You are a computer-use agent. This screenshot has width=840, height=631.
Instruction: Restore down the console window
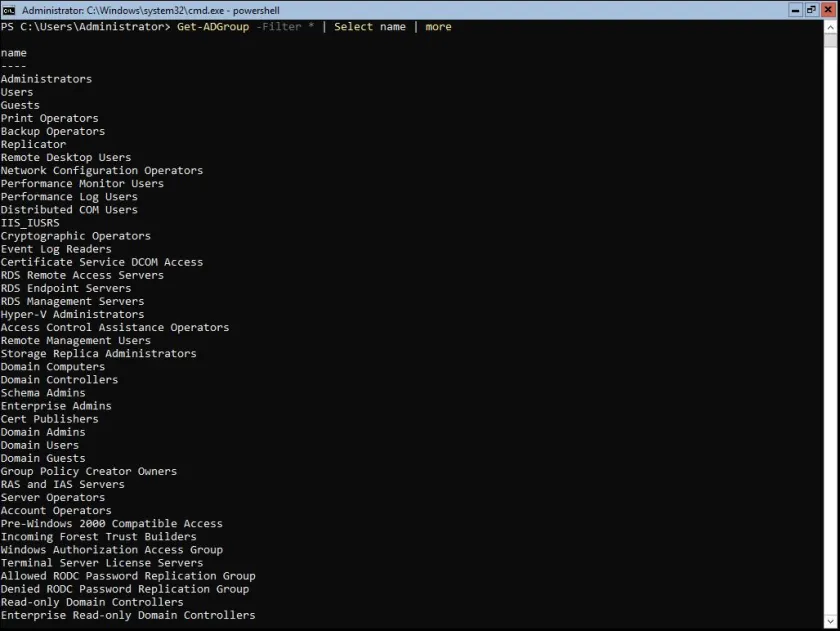coord(811,9)
